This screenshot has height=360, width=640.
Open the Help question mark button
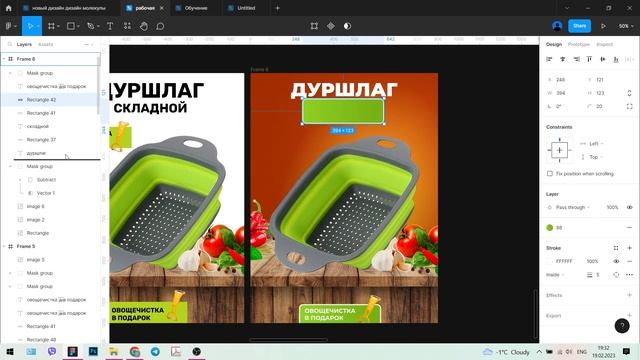[x=622, y=325]
